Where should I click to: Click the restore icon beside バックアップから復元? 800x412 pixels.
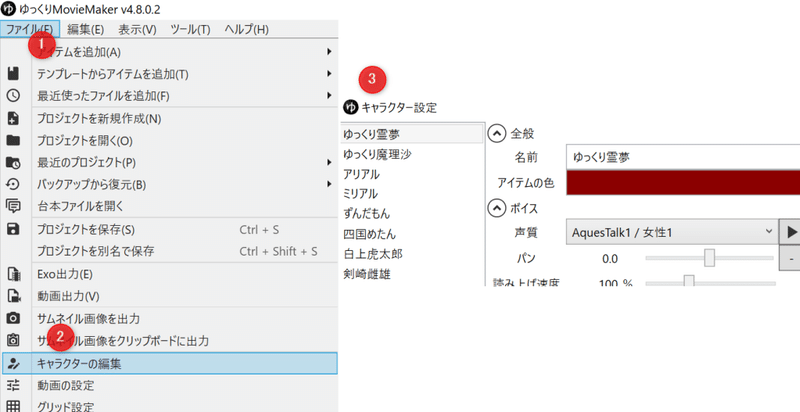[13, 184]
